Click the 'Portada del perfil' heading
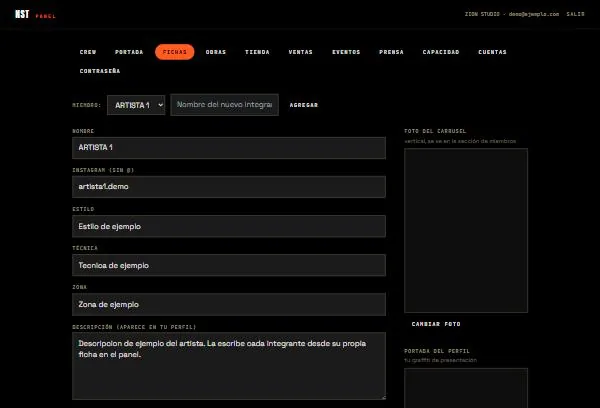 [x=437, y=351]
